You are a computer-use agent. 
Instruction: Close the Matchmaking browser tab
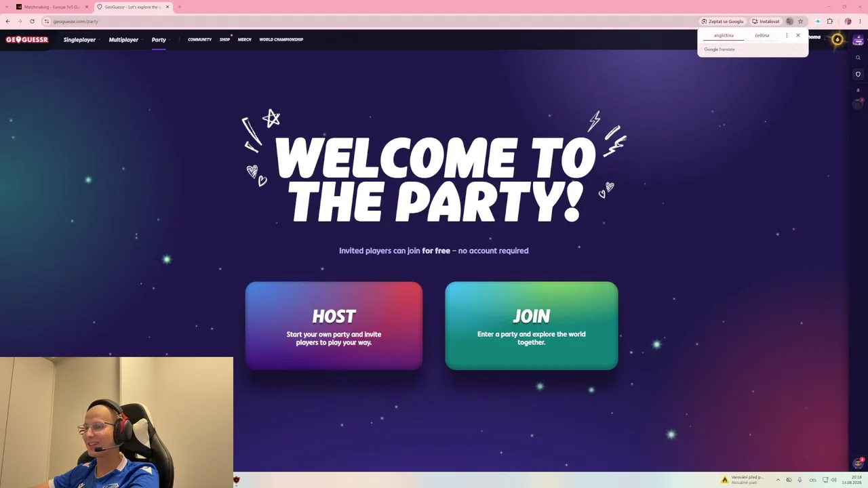point(87,7)
